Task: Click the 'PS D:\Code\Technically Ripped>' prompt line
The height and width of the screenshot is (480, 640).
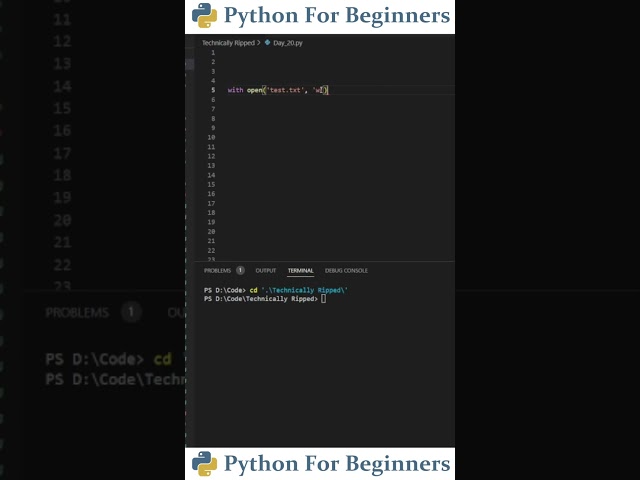Action: pos(260,299)
